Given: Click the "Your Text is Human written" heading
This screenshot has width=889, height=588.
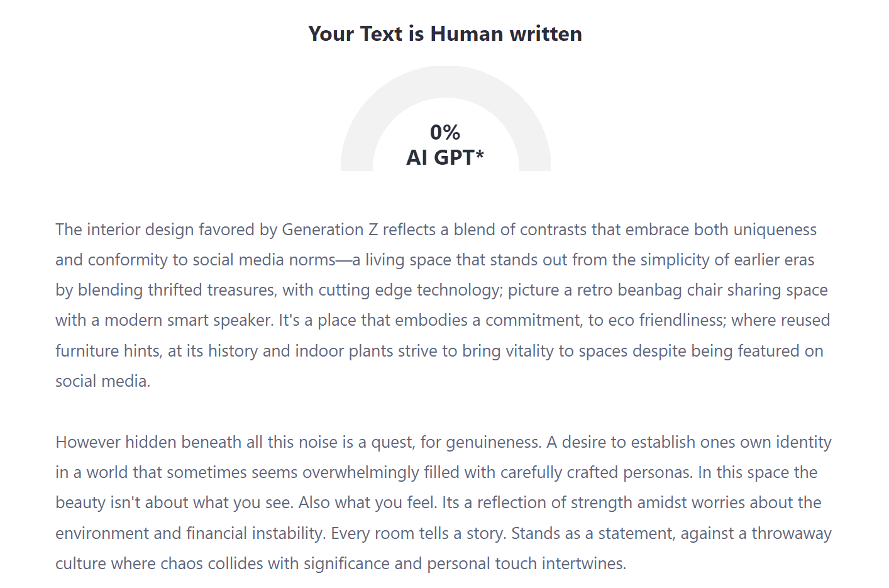Looking at the screenshot, I should click(x=445, y=33).
